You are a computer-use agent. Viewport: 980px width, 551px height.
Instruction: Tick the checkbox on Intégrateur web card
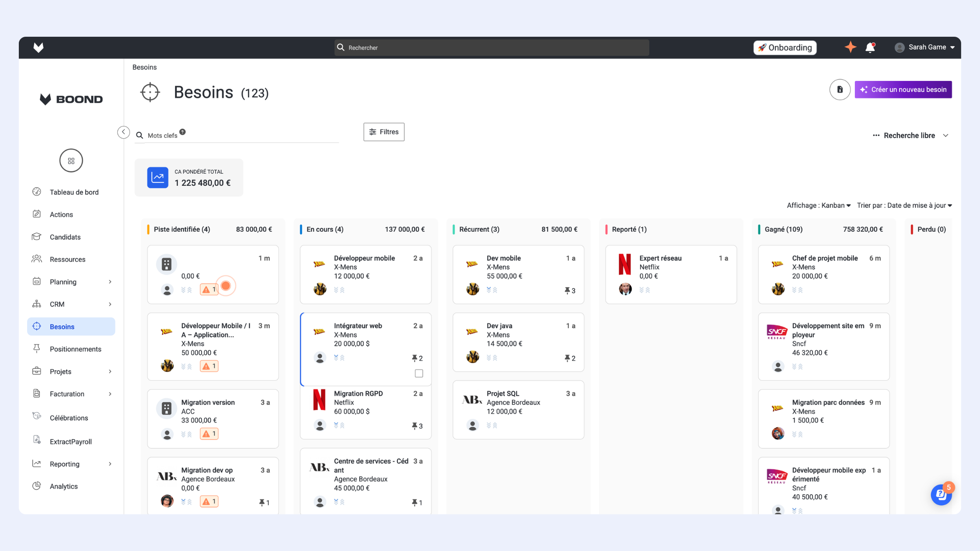pyautogui.click(x=419, y=373)
